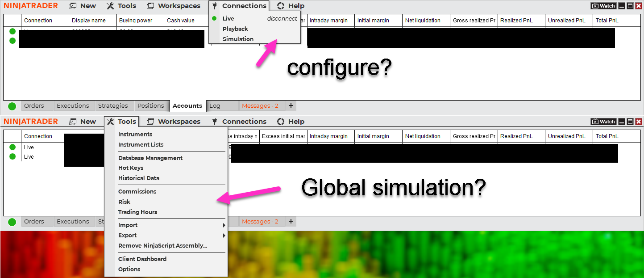
Task: Select the second Live connection row in lower window
Action: tap(29, 157)
